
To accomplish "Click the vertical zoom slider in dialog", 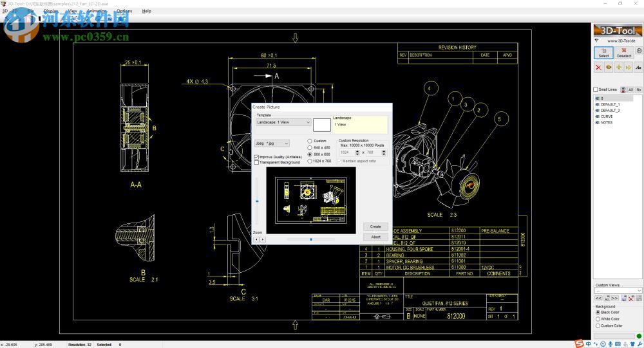I will point(257,201).
